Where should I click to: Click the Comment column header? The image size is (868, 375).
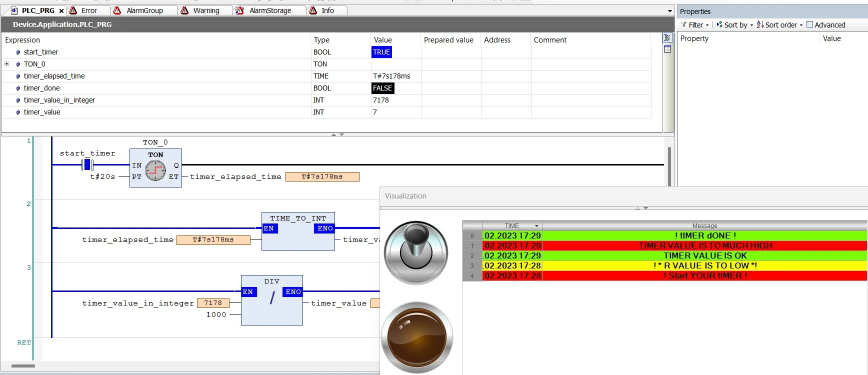click(x=550, y=40)
